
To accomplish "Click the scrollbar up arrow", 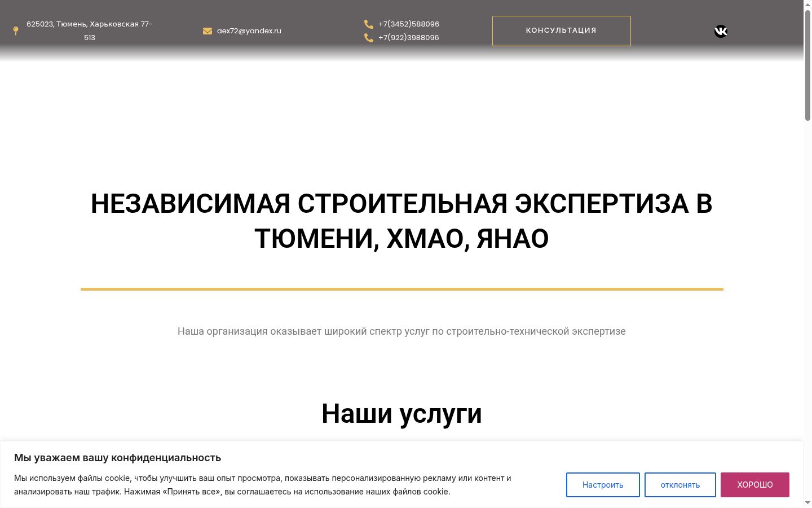I will (807, 5).
